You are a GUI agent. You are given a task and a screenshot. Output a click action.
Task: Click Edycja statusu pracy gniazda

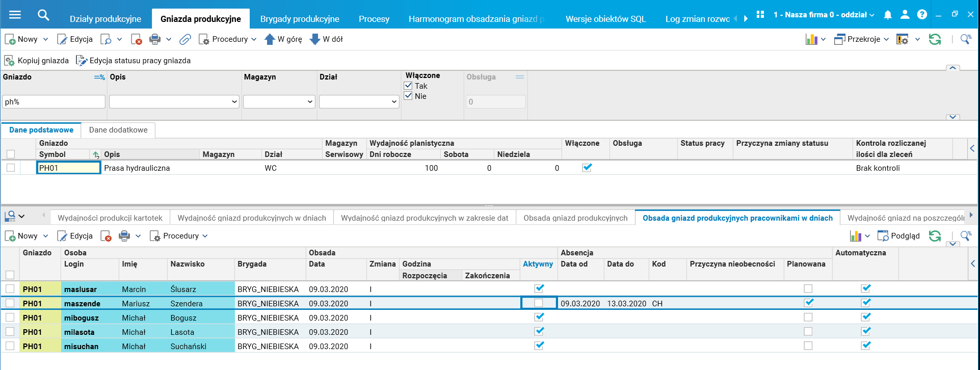pos(133,61)
